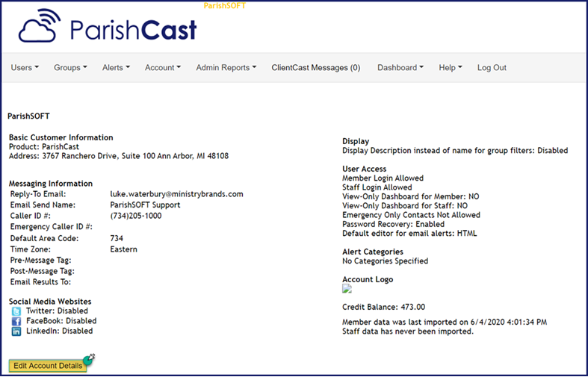Click the Alert Categories heading

373,252
